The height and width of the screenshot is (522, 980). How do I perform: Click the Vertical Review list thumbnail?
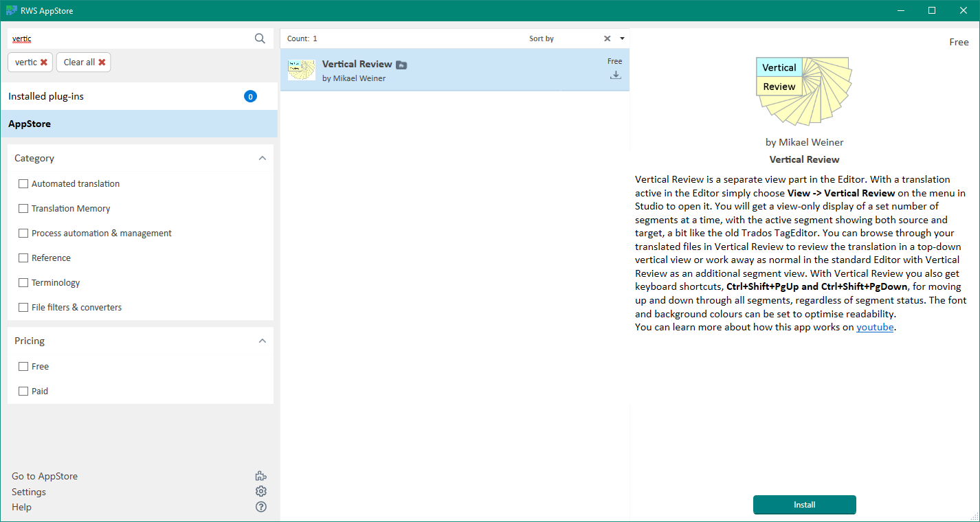coord(301,70)
